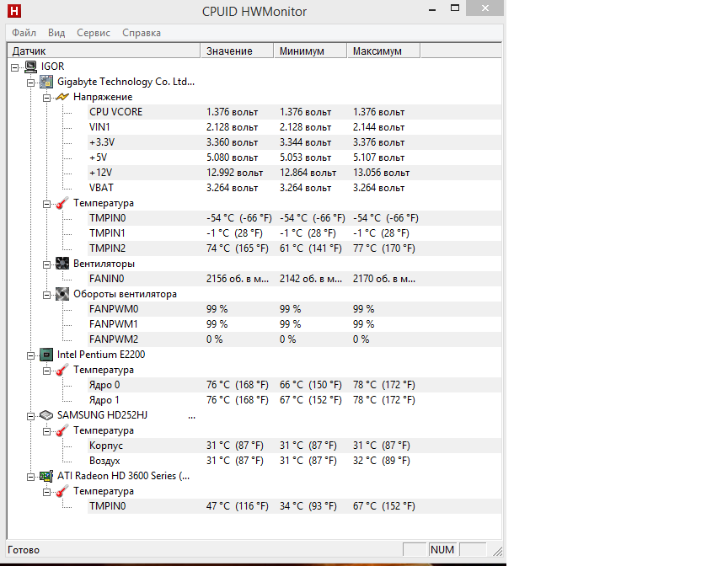
Task: Select the VIN1 voltage row
Action: tap(294, 127)
